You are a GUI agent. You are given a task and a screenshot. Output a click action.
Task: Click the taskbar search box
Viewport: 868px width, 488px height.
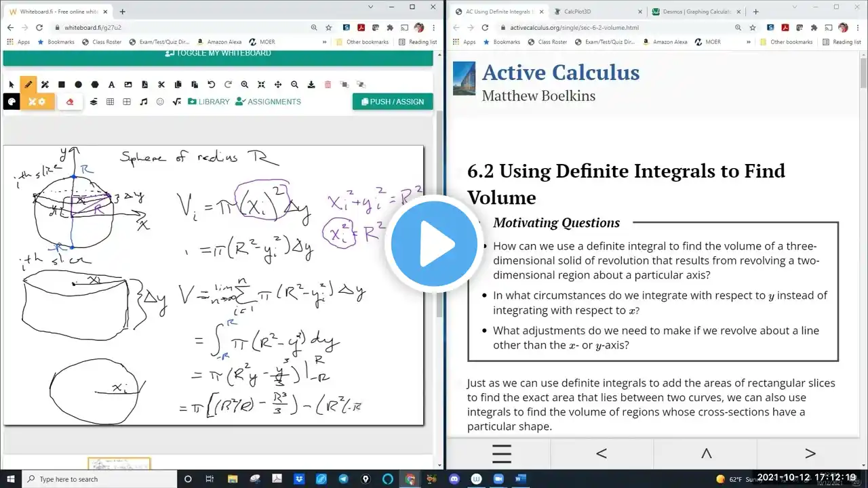pos(100,479)
